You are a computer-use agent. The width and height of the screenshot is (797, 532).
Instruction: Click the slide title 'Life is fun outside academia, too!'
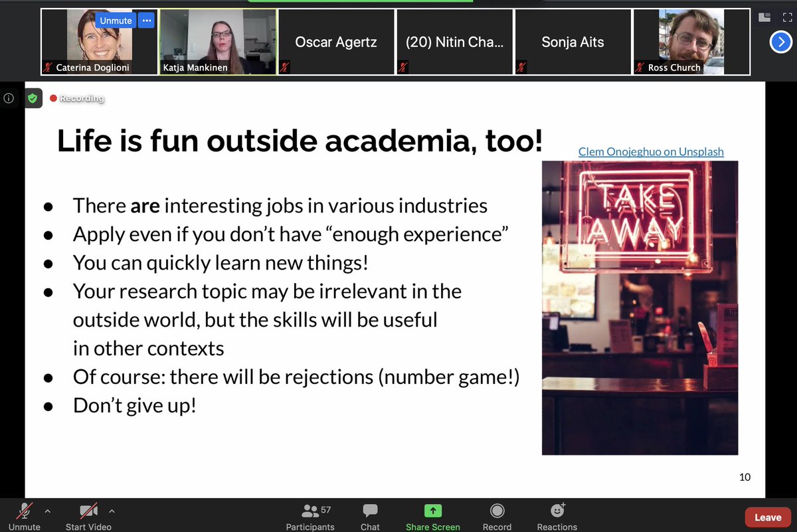coord(300,141)
